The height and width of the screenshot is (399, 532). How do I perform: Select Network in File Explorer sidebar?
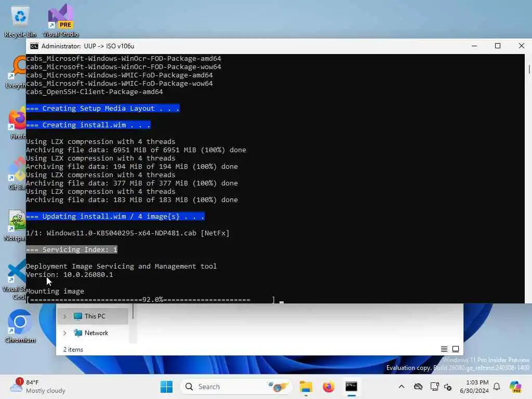(x=93, y=333)
